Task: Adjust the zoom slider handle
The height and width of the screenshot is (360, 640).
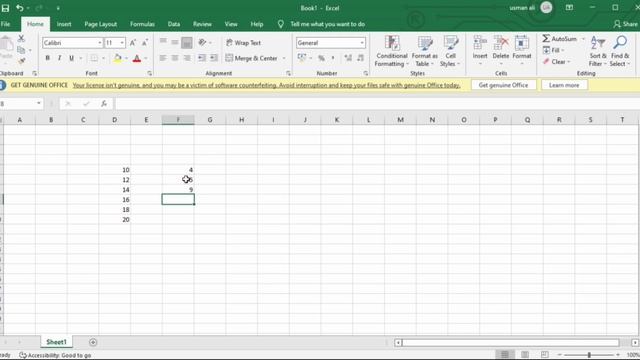Action: 589,355
